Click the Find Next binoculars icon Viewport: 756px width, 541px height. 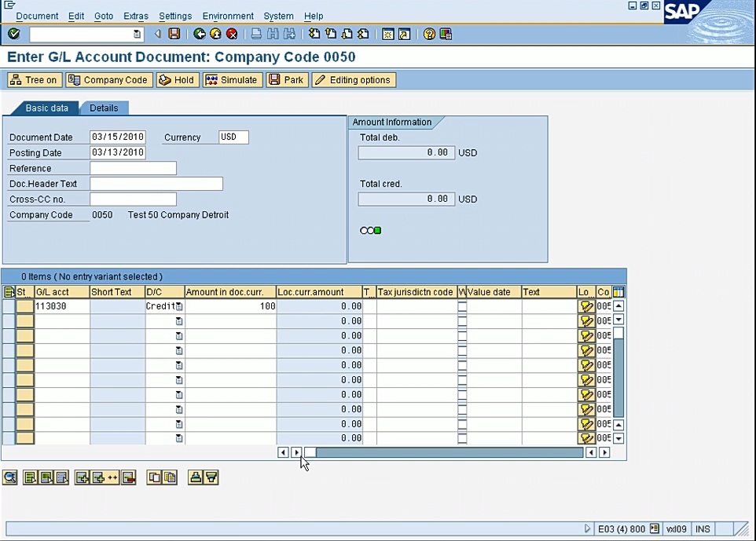coord(289,34)
